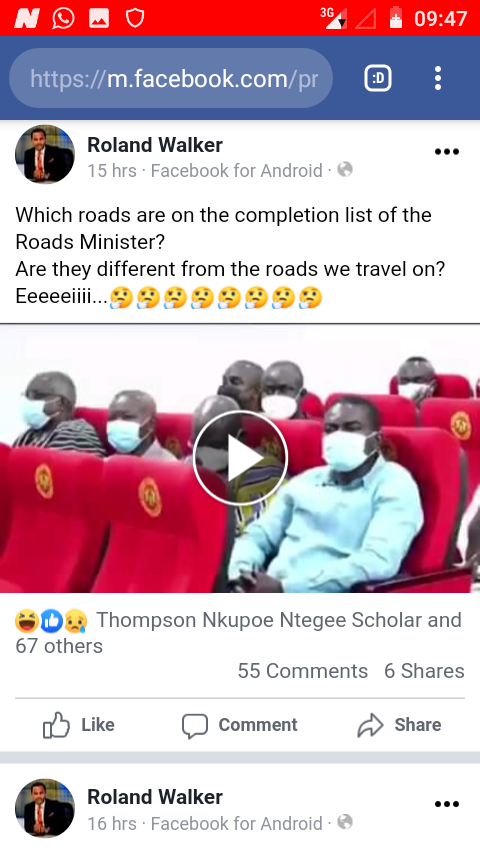
Task: Tap the shield icon in the status bar
Action: [x=135, y=19]
